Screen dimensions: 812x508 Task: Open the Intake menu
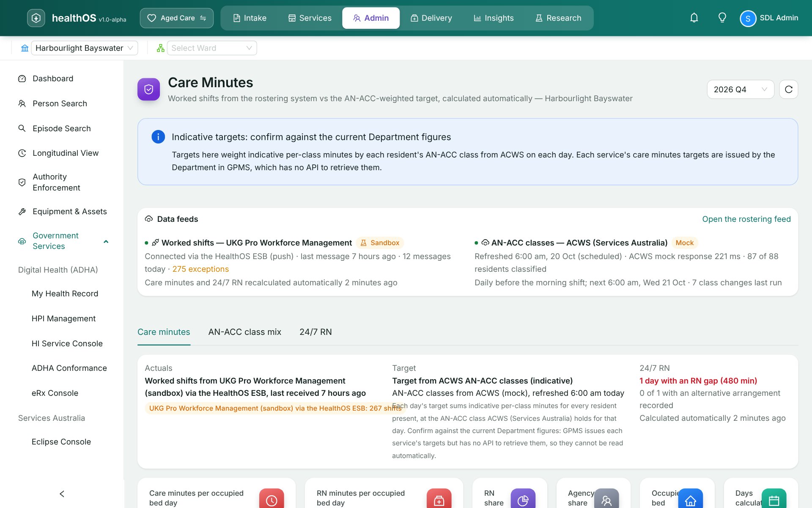(x=250, y=18)
